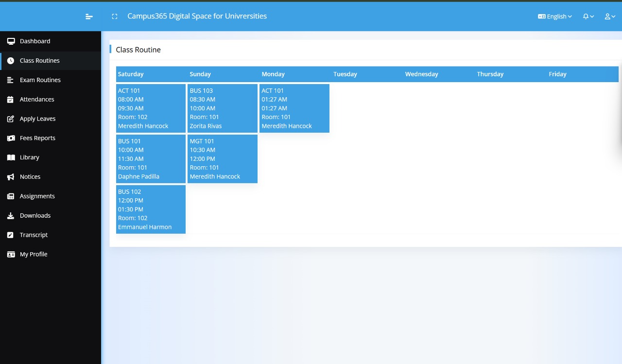Click the Attendances calendar-check icon
The height and width of the screenshot is (364, 622).
[x=11, y=100]
